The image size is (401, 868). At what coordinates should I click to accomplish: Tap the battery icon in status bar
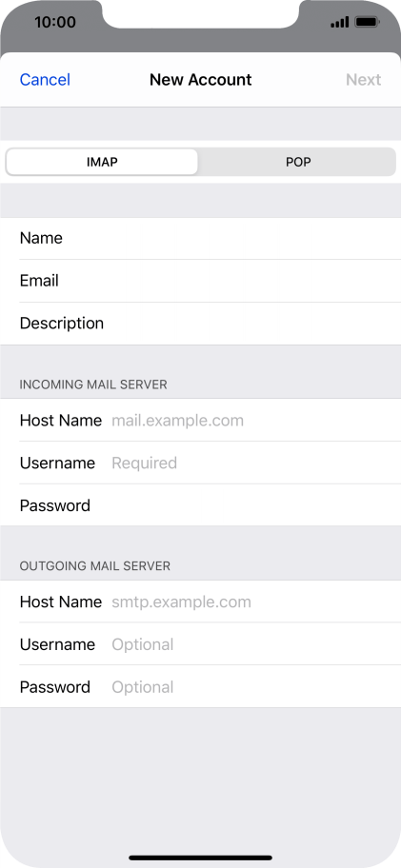tap(367, 22)
